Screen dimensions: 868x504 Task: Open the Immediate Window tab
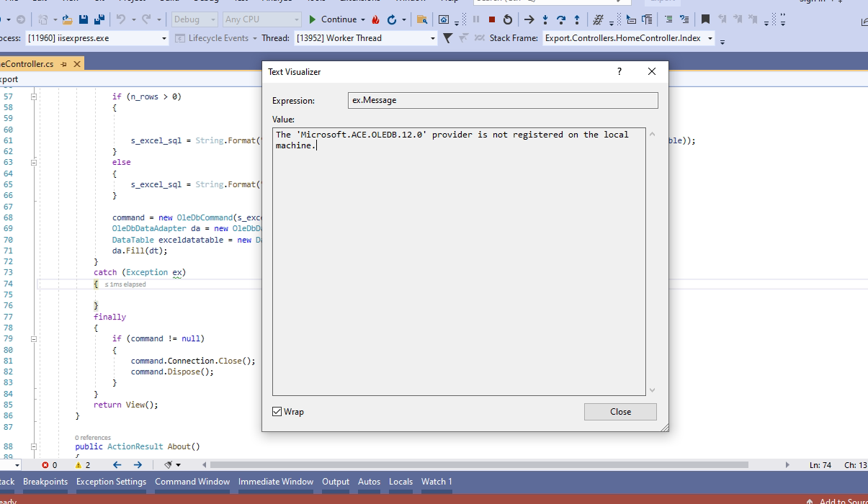[276, 482]
